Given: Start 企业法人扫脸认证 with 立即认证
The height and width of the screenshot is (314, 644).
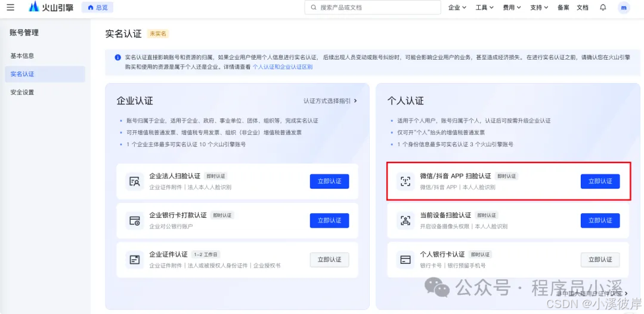Looking at the screenshot, I should tap(329, 181).
